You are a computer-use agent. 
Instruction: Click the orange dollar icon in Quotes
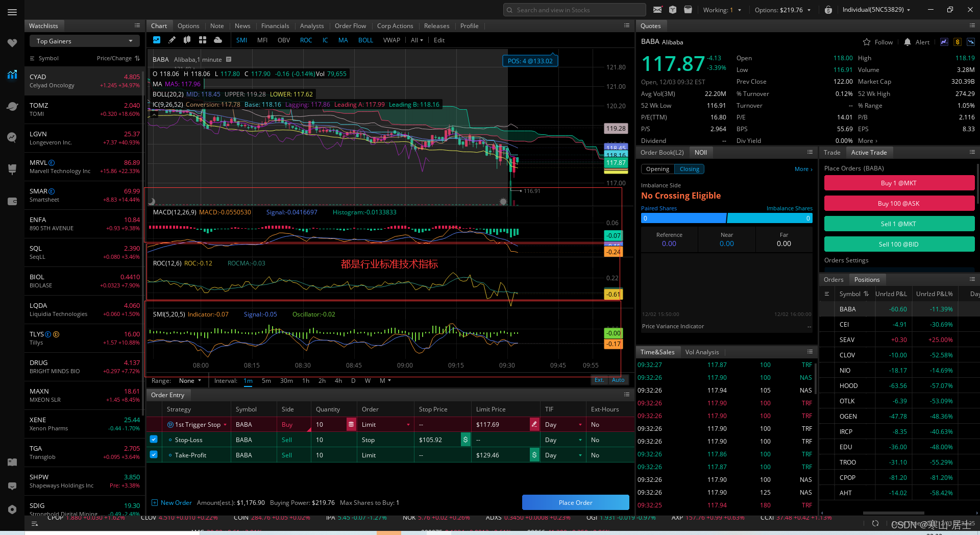(958, 42)
